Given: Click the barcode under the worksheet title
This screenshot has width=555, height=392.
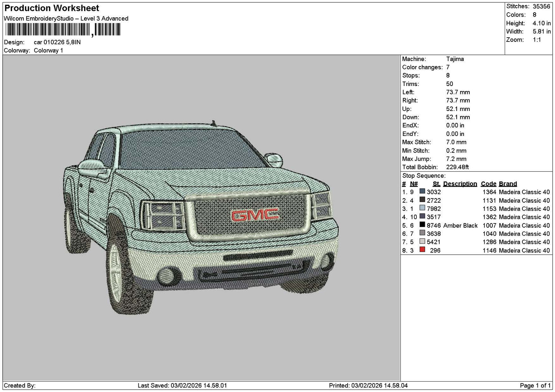Looking at the screenshot, I should [63, 30].
